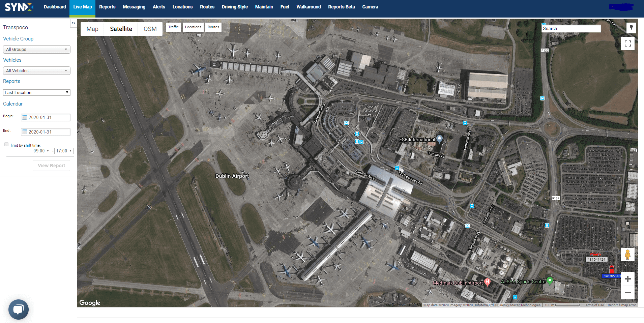
Task: Click bus stop icon near Corballis Park
Action: [467, 226]
